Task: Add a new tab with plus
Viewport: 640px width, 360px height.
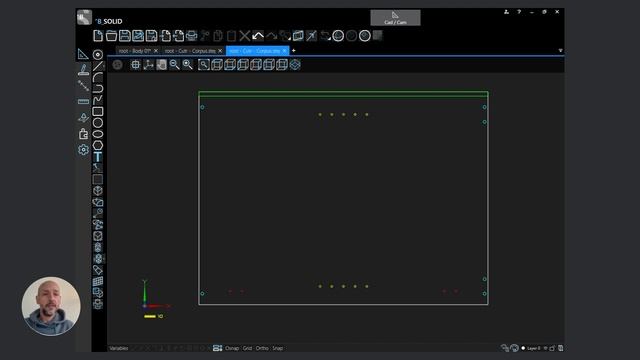Action: click(x=293, y=51)
